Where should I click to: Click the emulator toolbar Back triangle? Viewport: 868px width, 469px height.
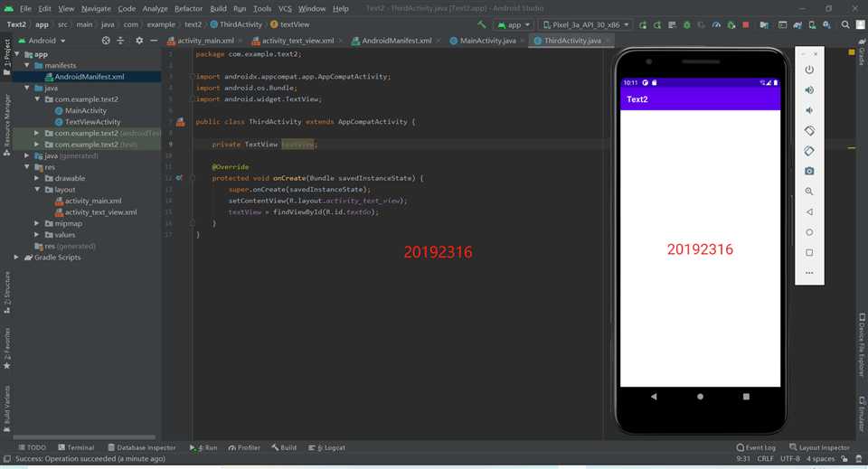(809, 211)
